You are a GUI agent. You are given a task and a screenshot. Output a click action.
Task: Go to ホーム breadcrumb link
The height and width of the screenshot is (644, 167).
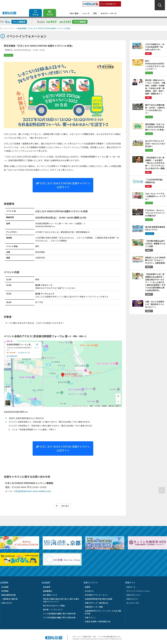tap(3, 28)
